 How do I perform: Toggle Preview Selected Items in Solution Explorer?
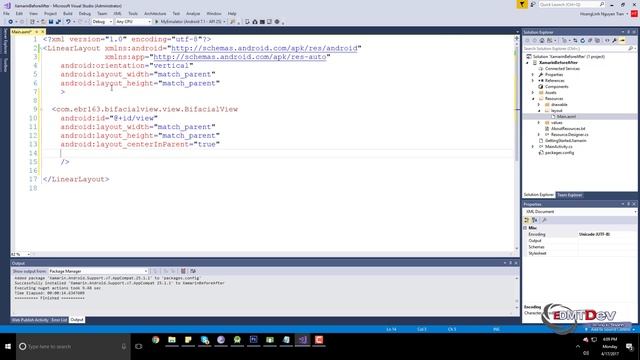coord(622,40)
